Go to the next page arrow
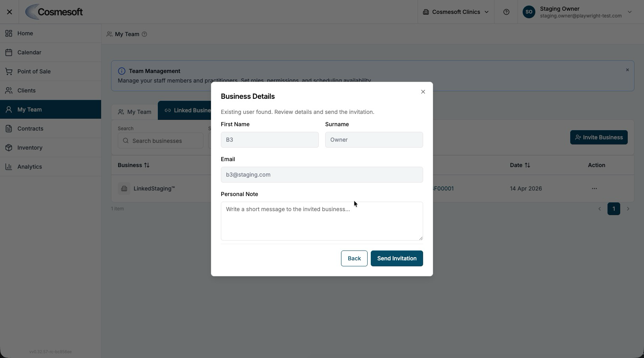The image size is (644, 358). 628,209
